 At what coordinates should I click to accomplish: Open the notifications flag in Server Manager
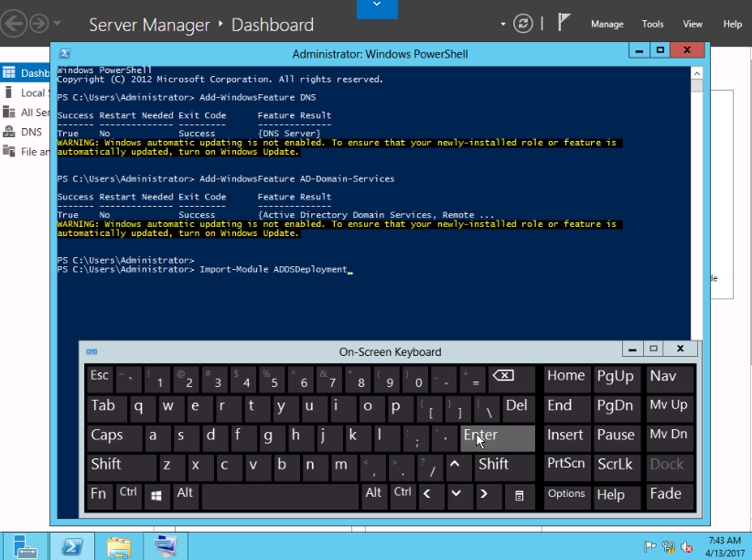[x=564, y=23]
